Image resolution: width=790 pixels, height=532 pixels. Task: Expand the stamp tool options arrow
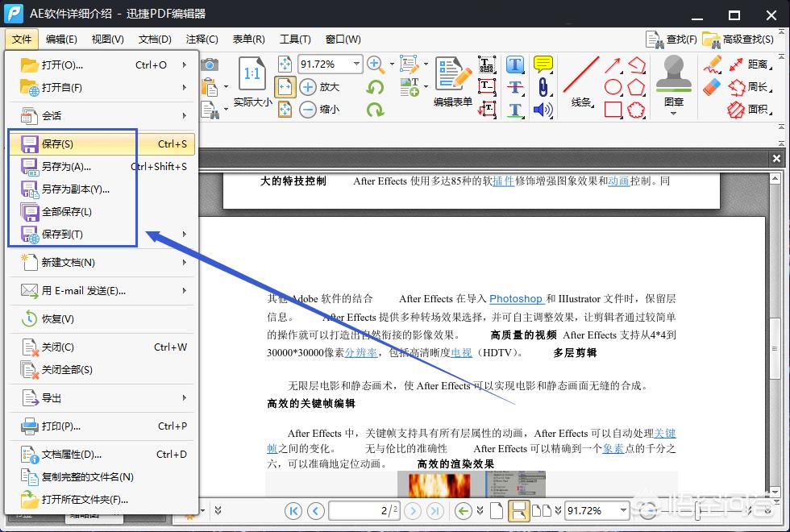pyautogui.click(x=674, y=114)
